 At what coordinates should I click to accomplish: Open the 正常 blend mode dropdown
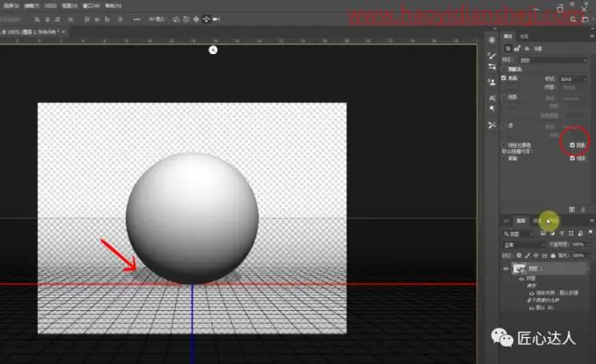524,245
